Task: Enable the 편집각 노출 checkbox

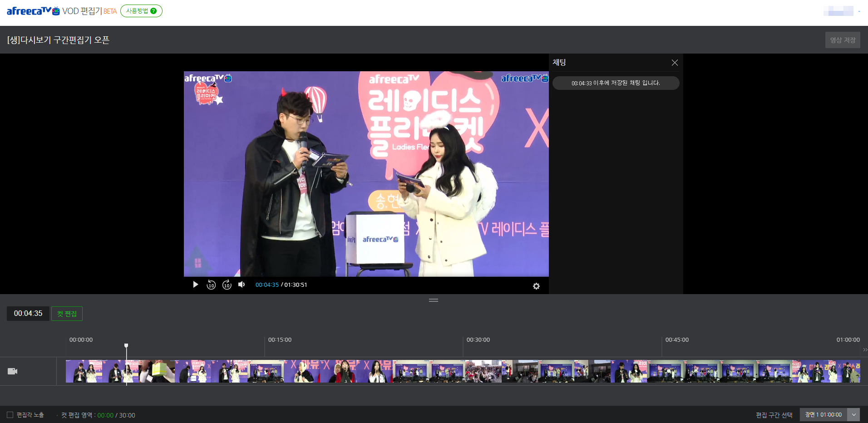Action: coord(10,415)
